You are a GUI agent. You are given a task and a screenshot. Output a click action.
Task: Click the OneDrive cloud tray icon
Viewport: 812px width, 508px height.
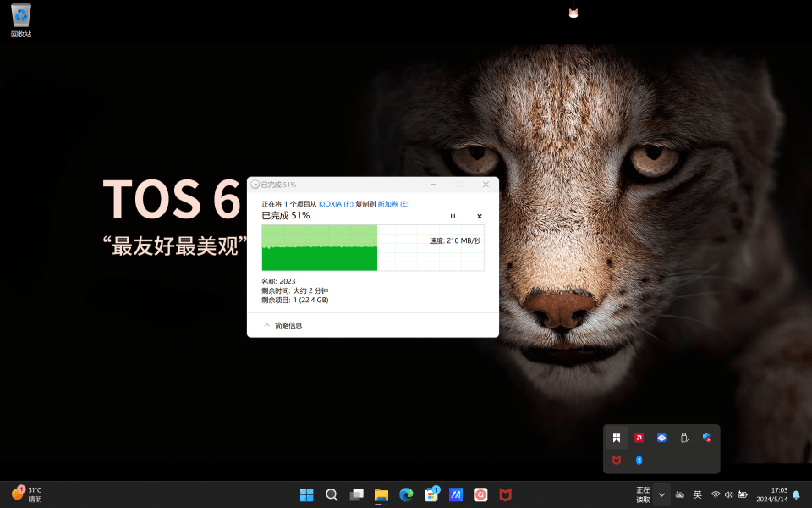click(680, 494)
